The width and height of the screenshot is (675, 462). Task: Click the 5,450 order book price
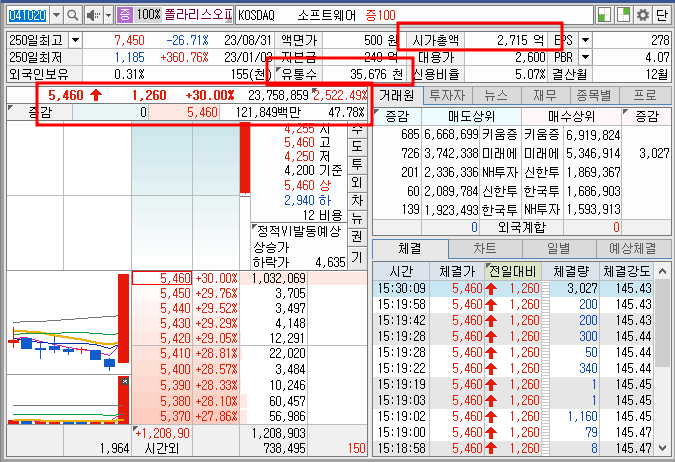pos(175,293)
